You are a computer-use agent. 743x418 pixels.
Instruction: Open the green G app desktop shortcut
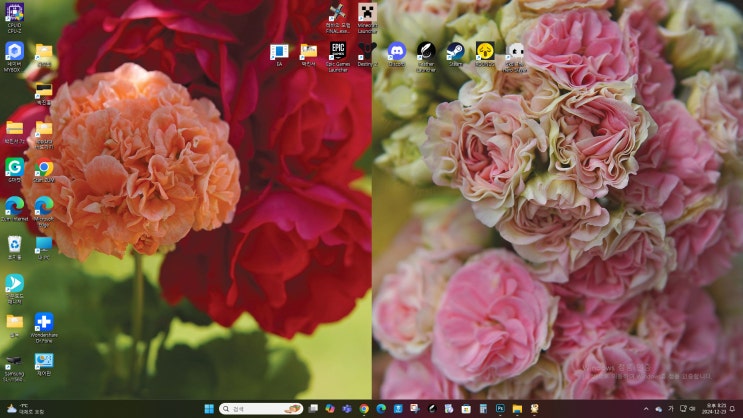14,171
